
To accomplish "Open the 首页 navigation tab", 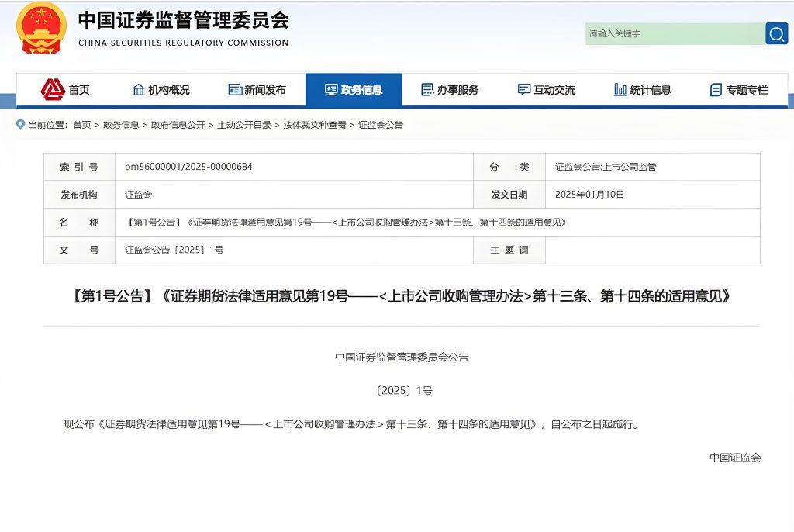I will (65, 90).
